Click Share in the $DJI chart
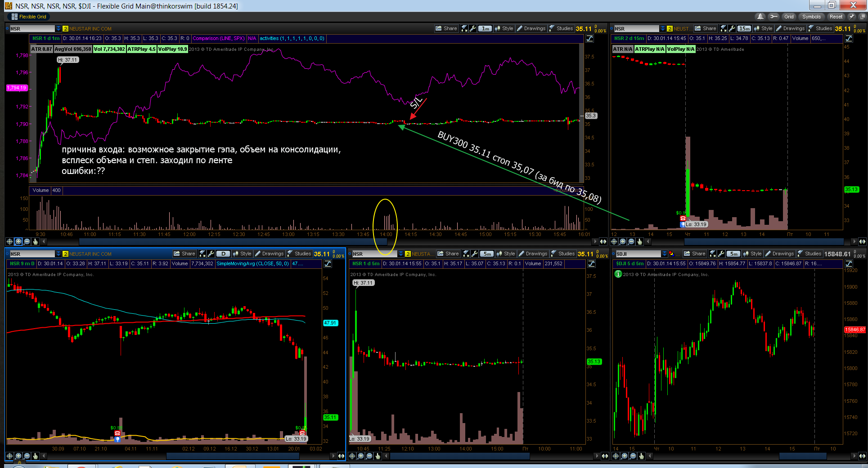The width and height of the screenshot is (868, 468). click(694, 254)
